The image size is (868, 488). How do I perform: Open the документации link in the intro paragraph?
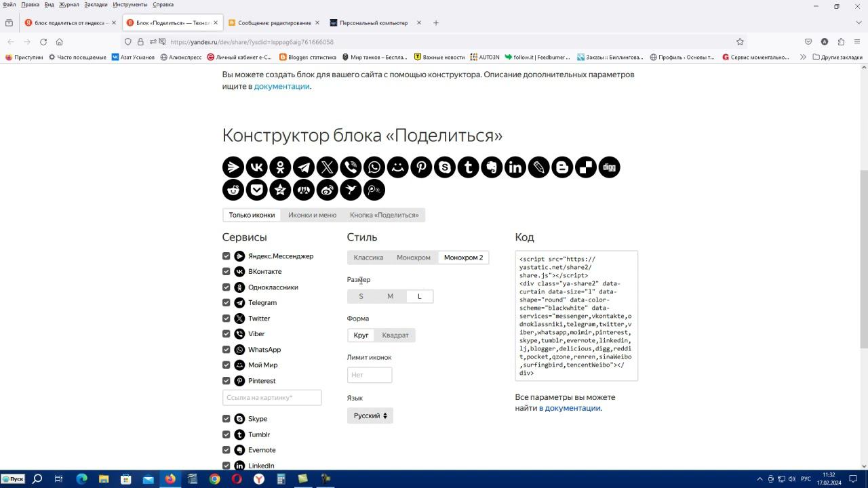pos(281,86)
